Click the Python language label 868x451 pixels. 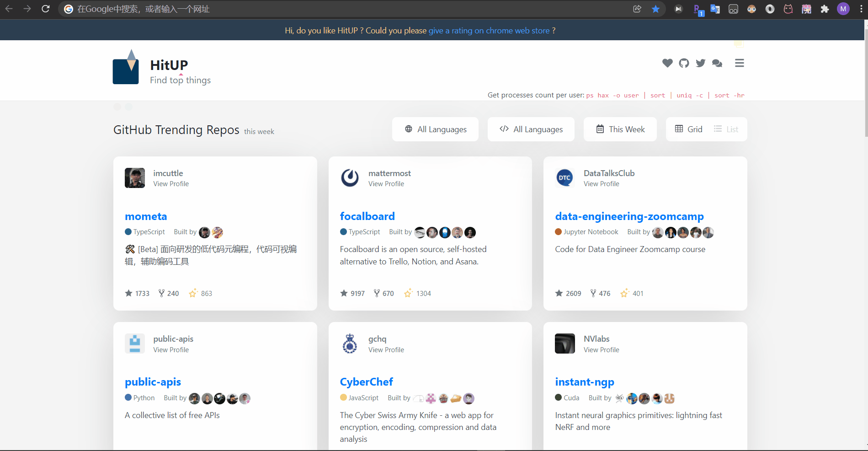click(x=144, y=398)
